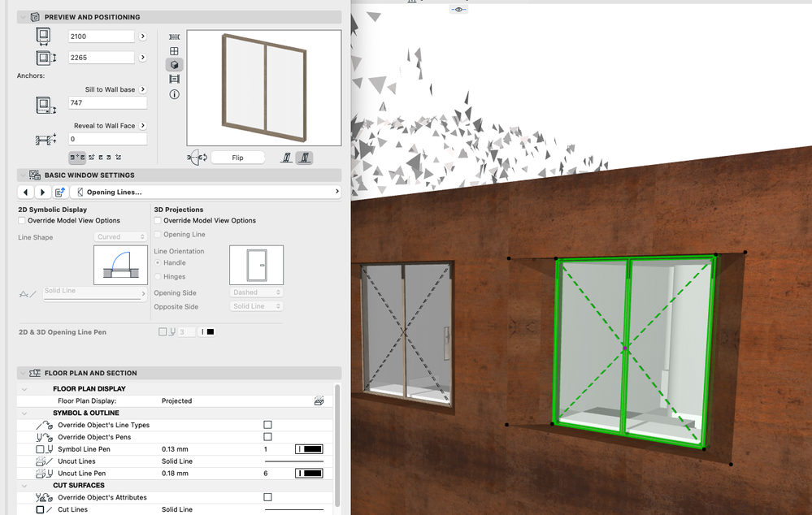Go to next Basic Window Settings page
812x515 pixels.
(42, 192)
